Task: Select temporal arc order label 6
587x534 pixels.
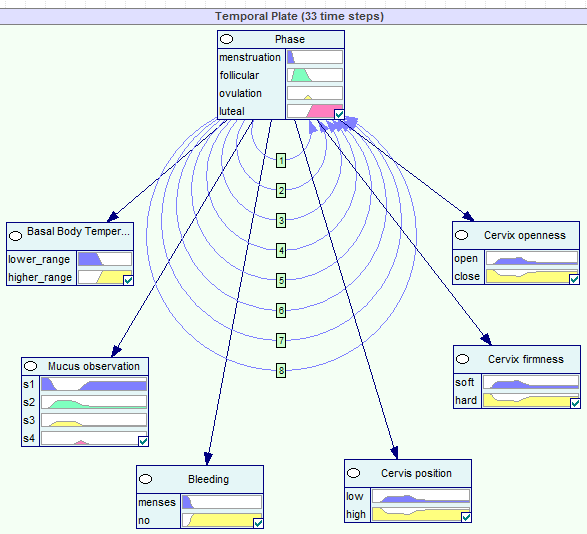Action: (x=281, y=310)
